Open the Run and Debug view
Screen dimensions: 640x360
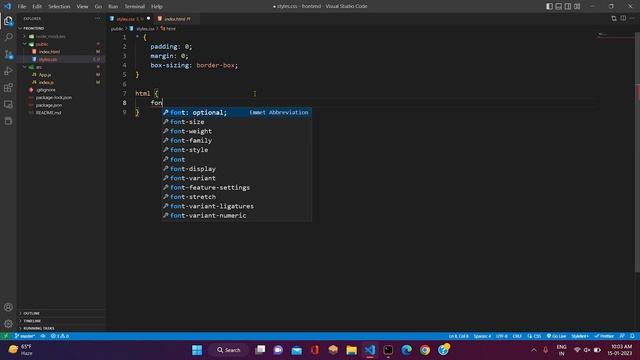(x=8, y=71)
